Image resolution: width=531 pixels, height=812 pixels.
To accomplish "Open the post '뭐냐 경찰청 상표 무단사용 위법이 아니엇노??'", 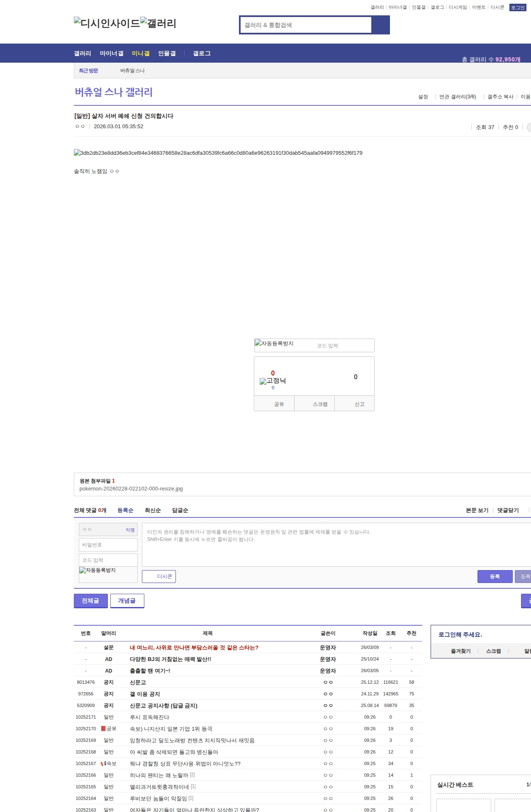I will pyautogui.click(x=185, y=763).
